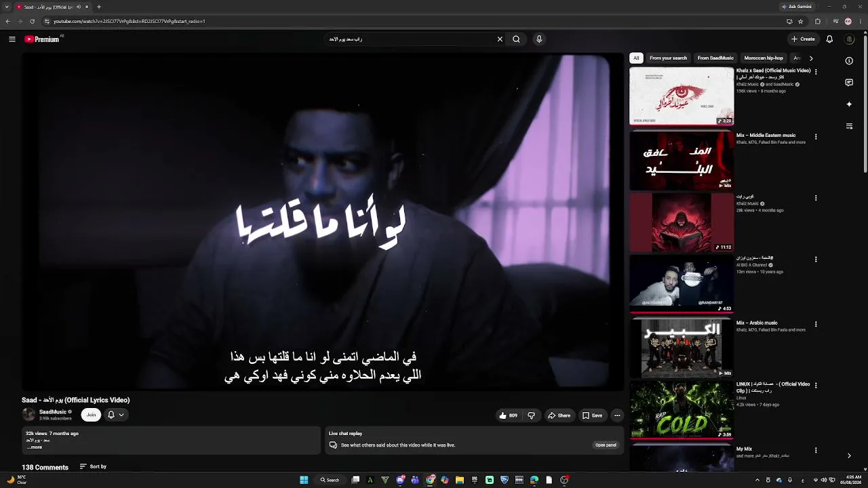Open YouTube notifications bell
The height and width of the screenshot is (488, 868).
829,39
